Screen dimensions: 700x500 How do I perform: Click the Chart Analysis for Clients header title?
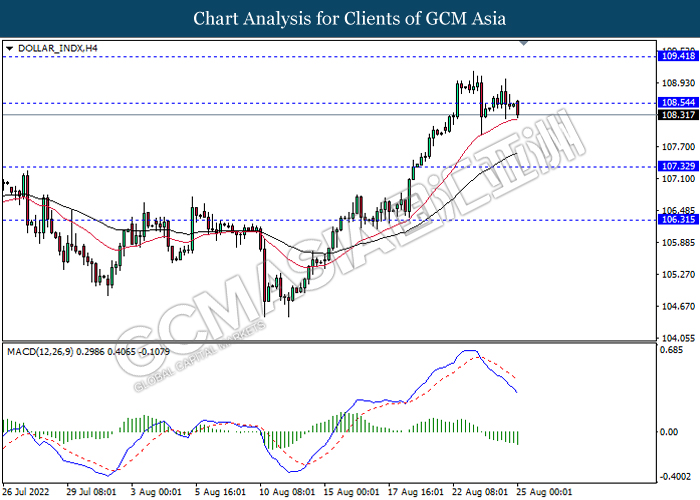pyautogui.click(x=350, y=19)
